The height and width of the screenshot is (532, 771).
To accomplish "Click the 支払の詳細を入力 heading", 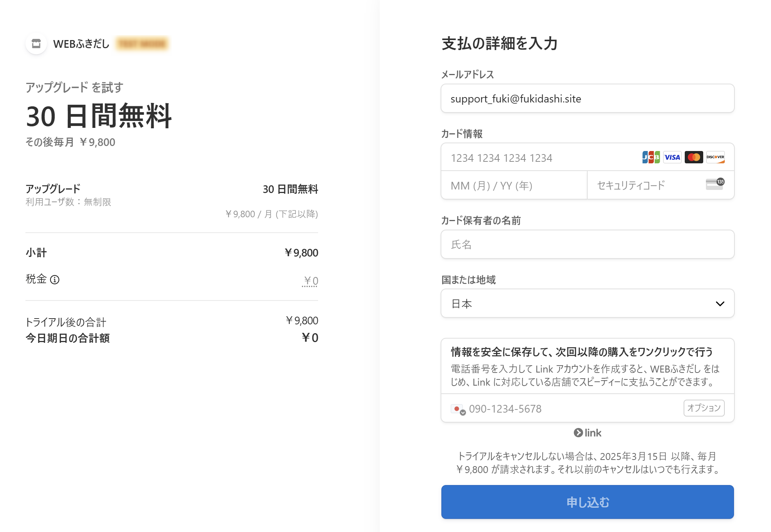I will click(499, 44).
